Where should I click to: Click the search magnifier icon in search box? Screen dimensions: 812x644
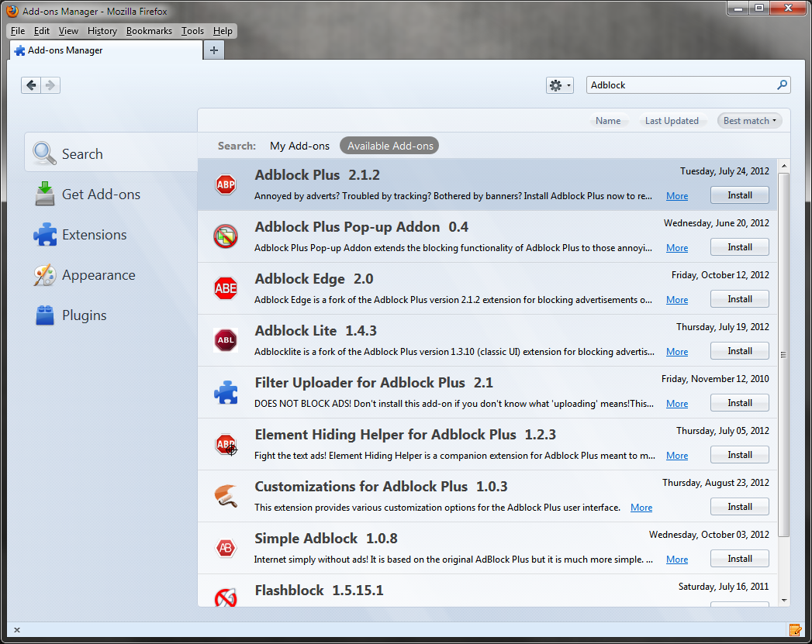pyautogui.click(x=782, y=85)
